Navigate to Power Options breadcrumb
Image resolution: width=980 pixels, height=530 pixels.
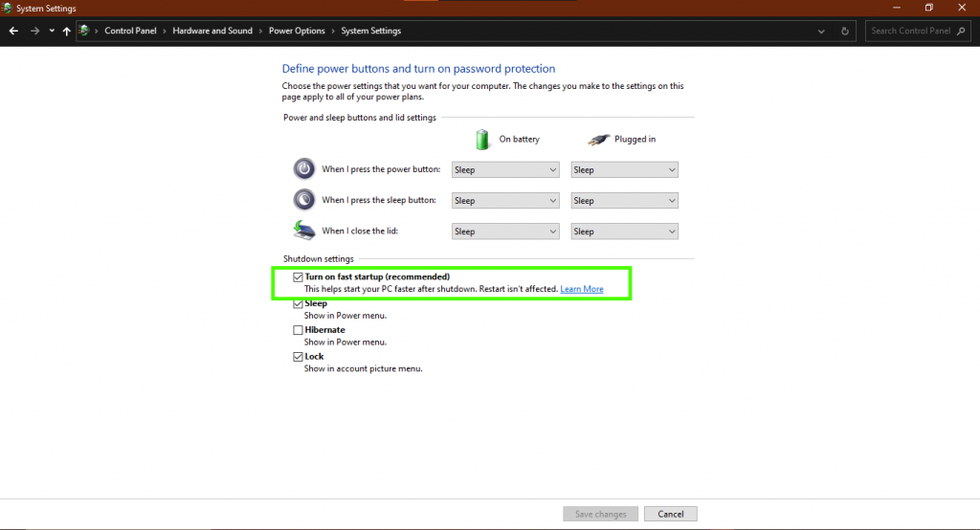tap(297, 31)
